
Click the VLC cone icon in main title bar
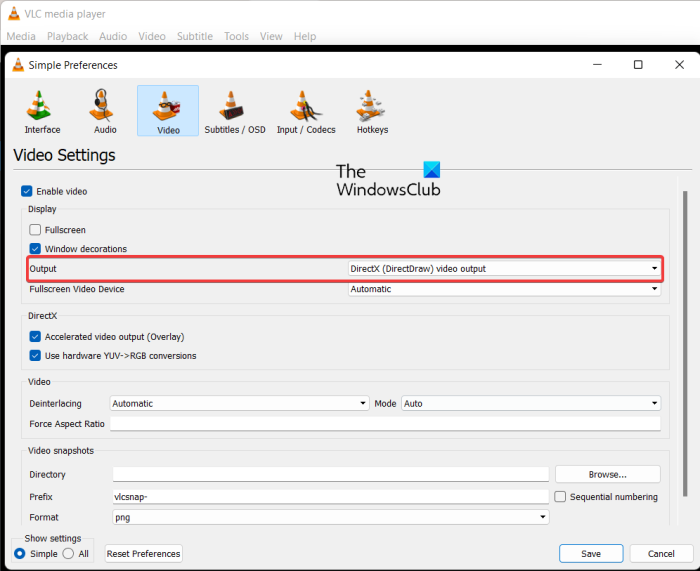click(14, 14)
